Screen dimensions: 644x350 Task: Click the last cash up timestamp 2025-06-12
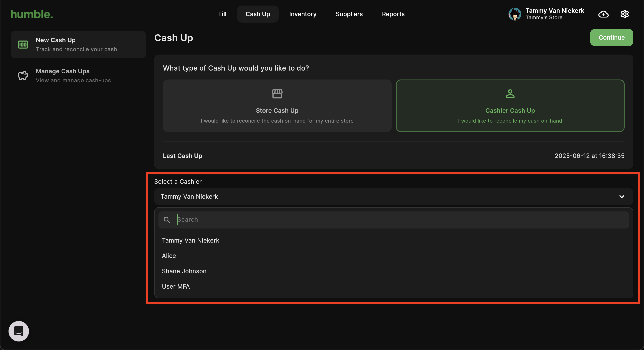point(589,156)
